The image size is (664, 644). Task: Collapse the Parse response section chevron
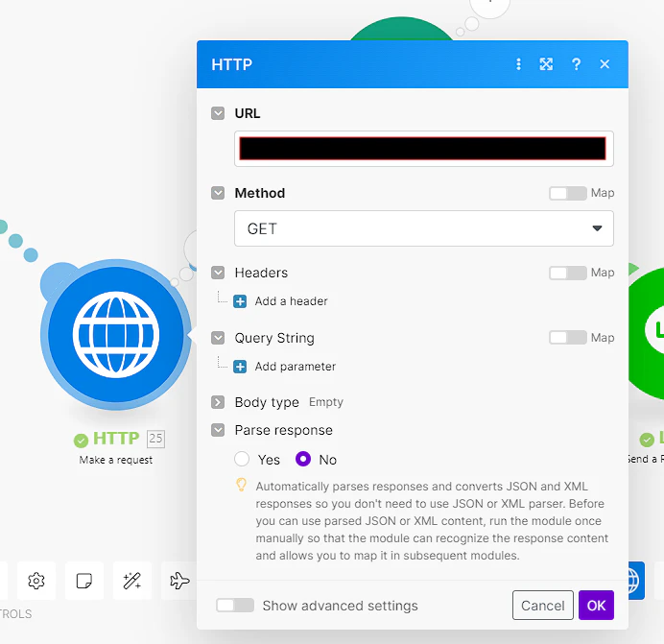point(218,430)
